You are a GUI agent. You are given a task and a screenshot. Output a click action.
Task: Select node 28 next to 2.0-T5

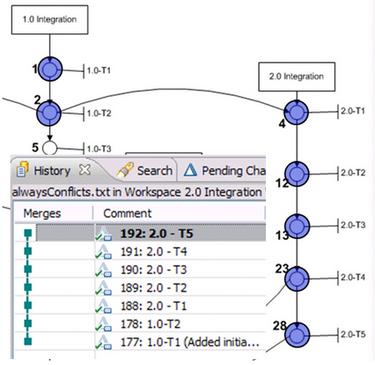coord(297,335)
